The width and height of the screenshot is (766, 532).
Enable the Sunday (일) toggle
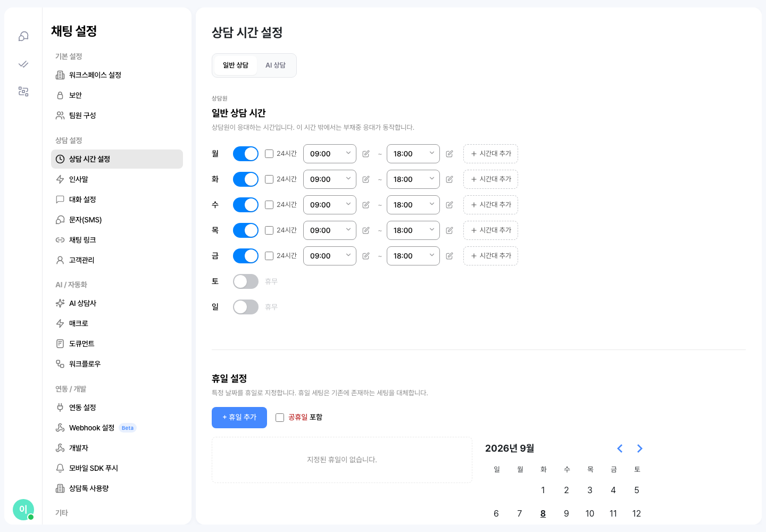pyautogui.click(x=246, y=307)
